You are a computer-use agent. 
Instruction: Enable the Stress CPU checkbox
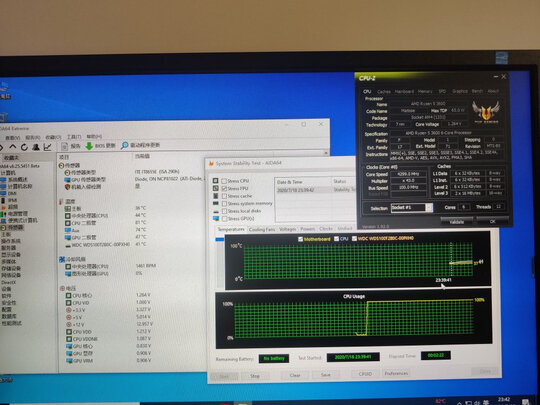coord(224,181)
